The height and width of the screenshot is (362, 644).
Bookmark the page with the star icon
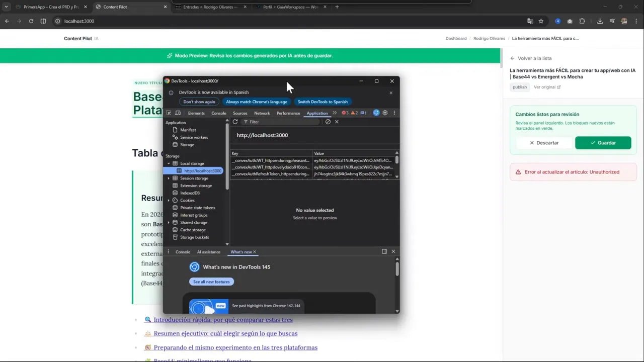coord(540,21)
